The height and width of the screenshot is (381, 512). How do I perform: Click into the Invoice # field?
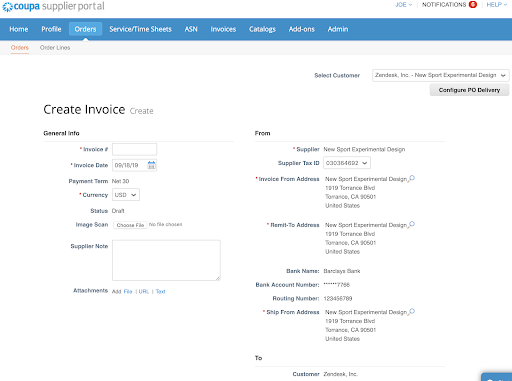[x=134, y=149]
